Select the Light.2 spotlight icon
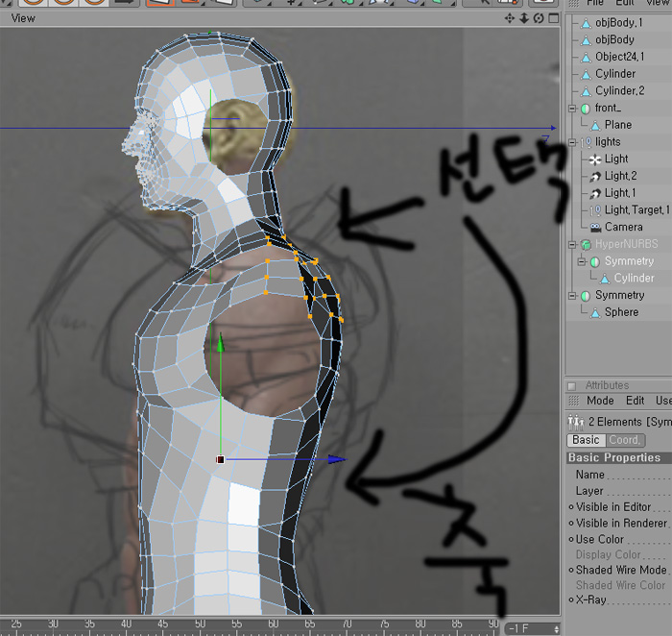Image resolution: width=672 pixels, height=636 pixels. [595, 176]
